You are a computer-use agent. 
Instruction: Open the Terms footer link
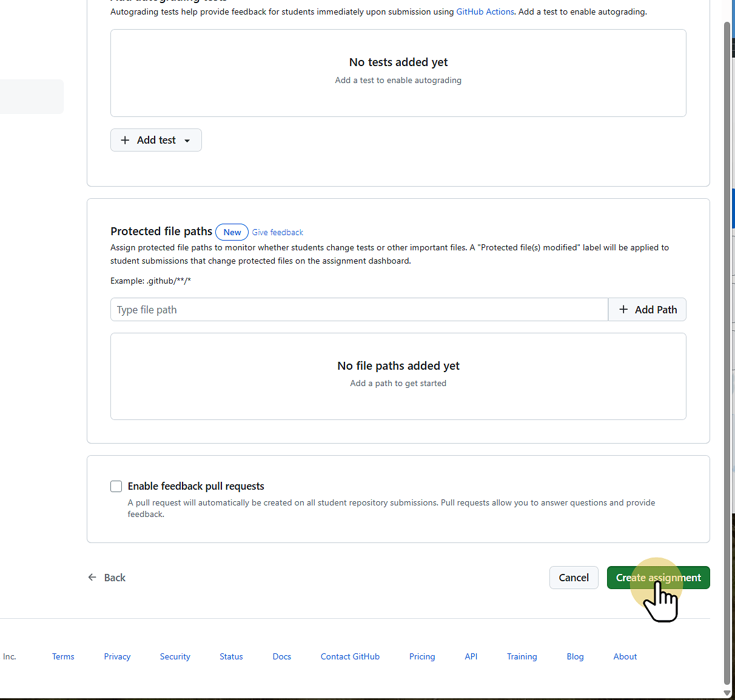click(63, 656)
